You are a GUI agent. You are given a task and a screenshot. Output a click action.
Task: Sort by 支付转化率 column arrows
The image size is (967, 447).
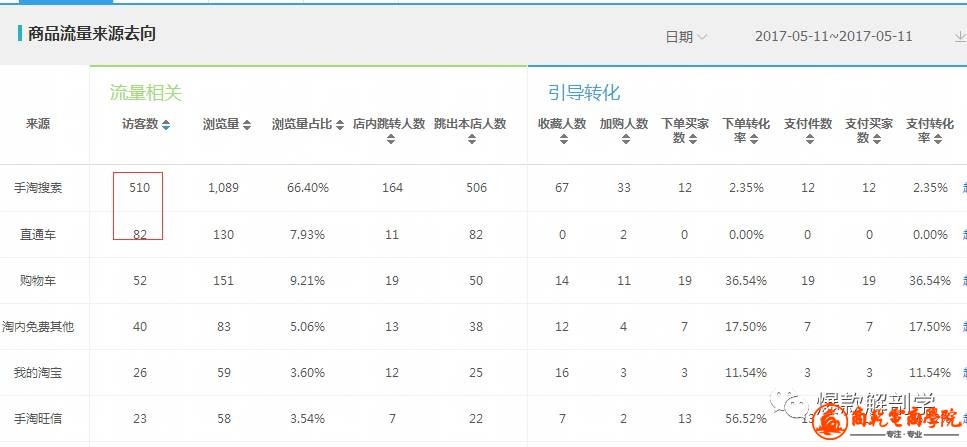point(938,138)
